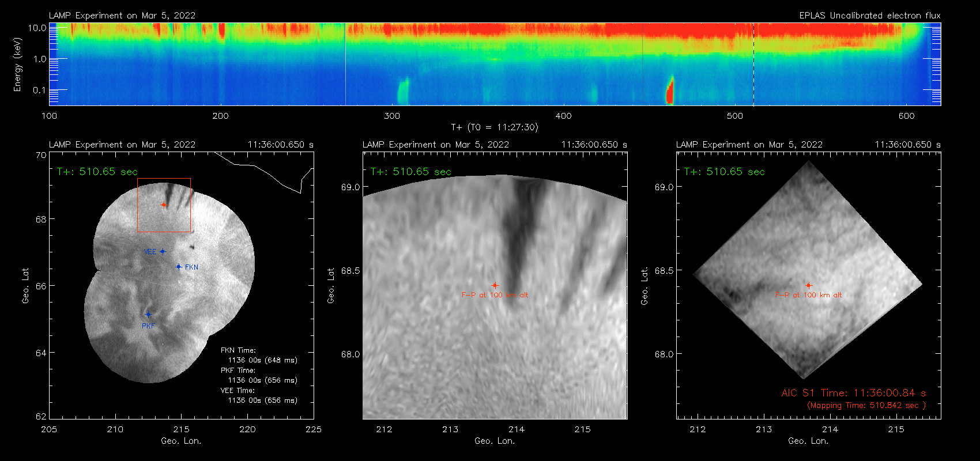
Task: Click the blue FKN station marker
Action: click(x=179, y=267)
